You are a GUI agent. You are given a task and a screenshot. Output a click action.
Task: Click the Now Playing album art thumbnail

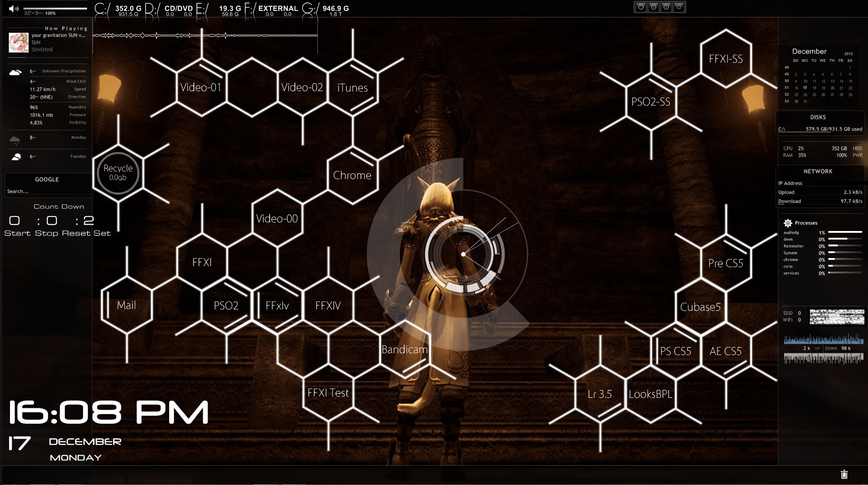coord(19,42)
